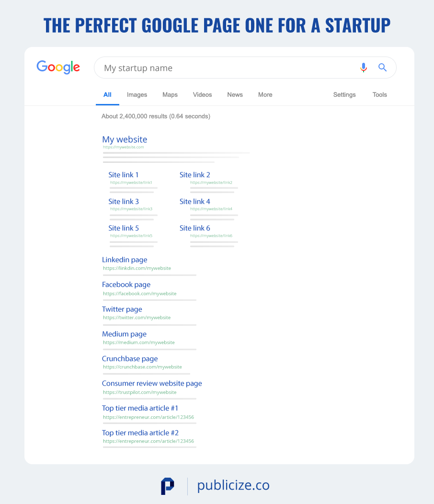Expand the More menu
This screenshot has height=504, width=434.
point(265,95)
